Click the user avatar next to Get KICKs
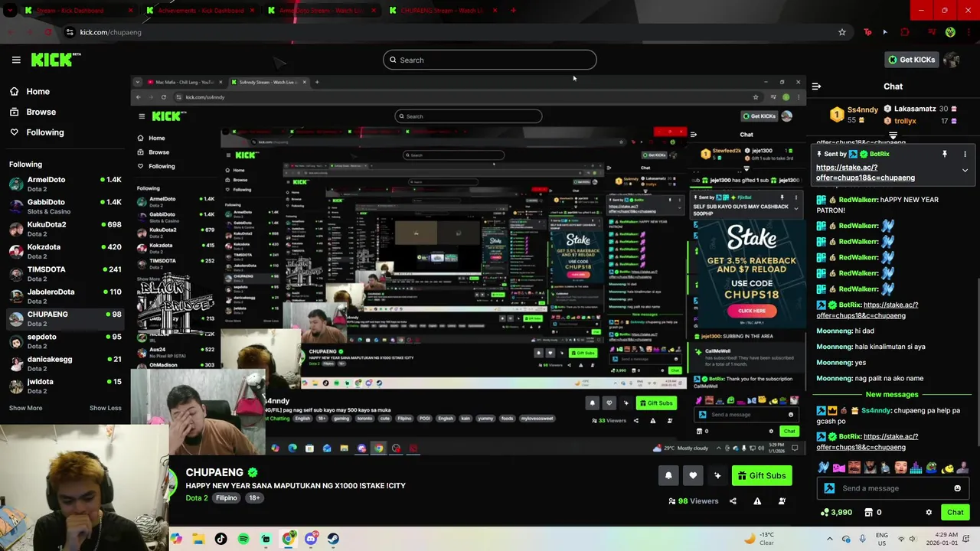 (952, 60)
